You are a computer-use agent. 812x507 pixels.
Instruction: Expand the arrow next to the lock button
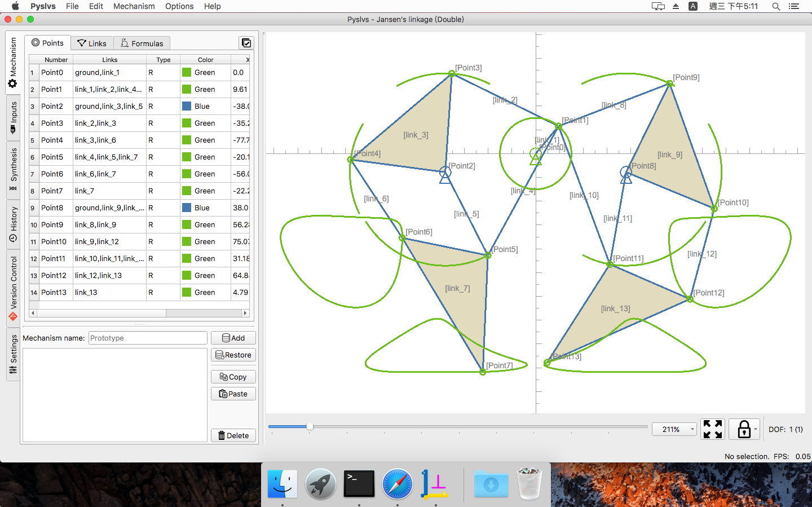756,429
